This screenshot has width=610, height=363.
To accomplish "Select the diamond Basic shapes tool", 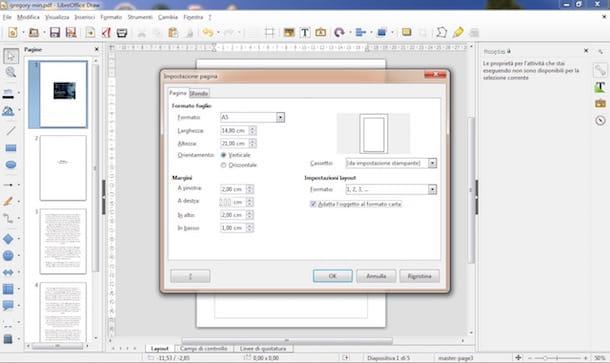I will point(8,239).
